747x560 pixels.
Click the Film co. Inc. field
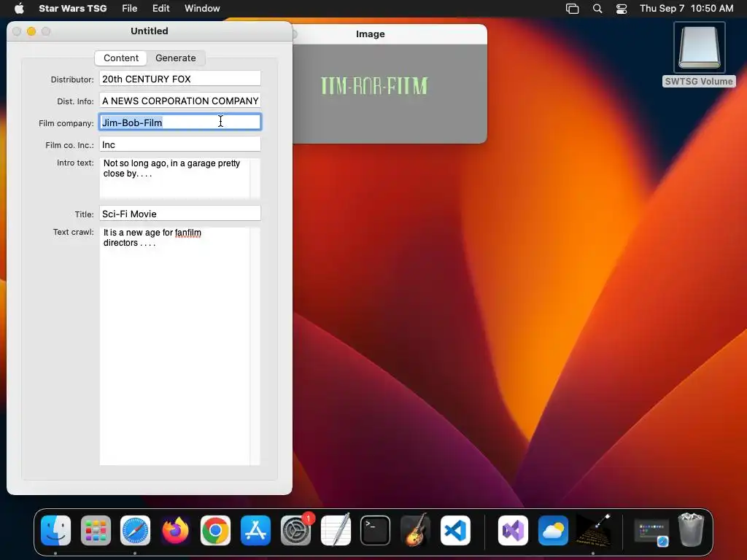[x=180, y=144]
